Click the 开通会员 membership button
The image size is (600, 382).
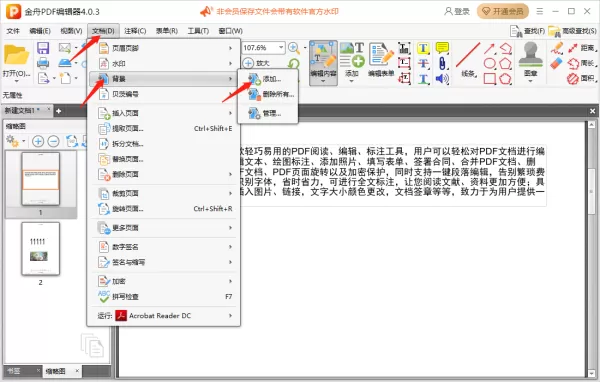click(x=503, y=11)
